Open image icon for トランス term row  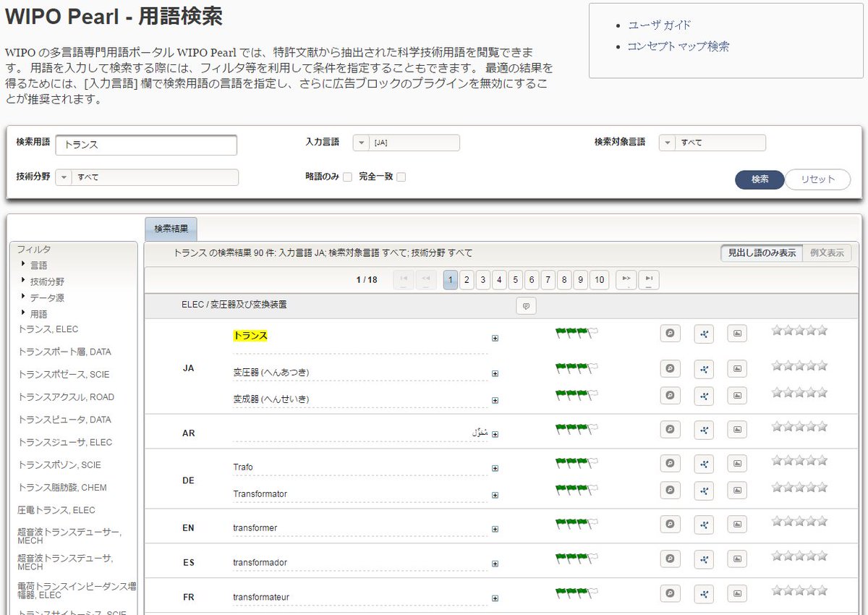pos(737,334)
